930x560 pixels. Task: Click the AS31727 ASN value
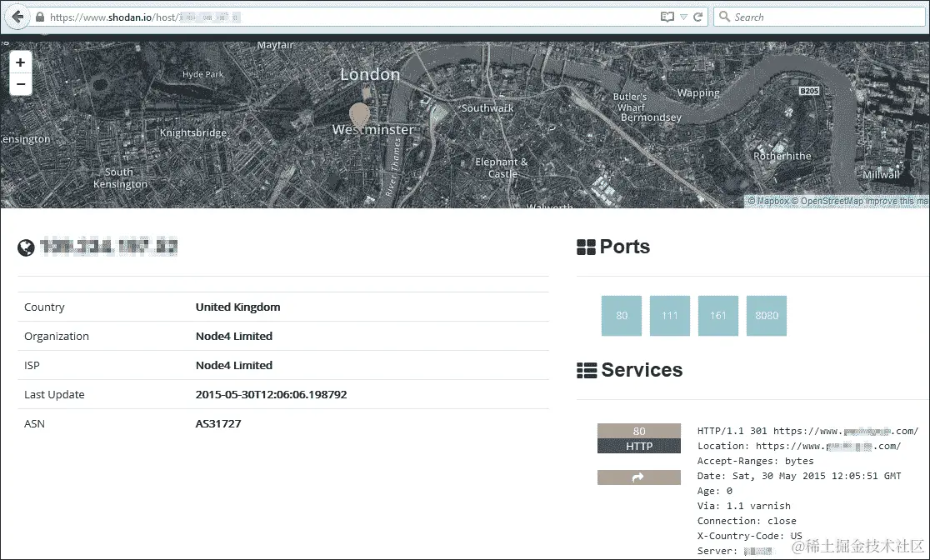(218, 423)
